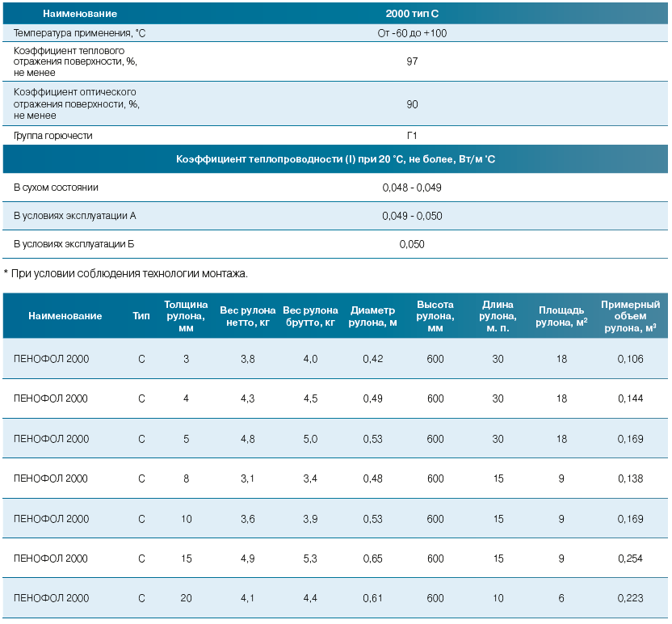Click the 'Высота рулона, мм' column header
Image resolution: width=672 pixels, height=624 pixels.
click(435, 316)
